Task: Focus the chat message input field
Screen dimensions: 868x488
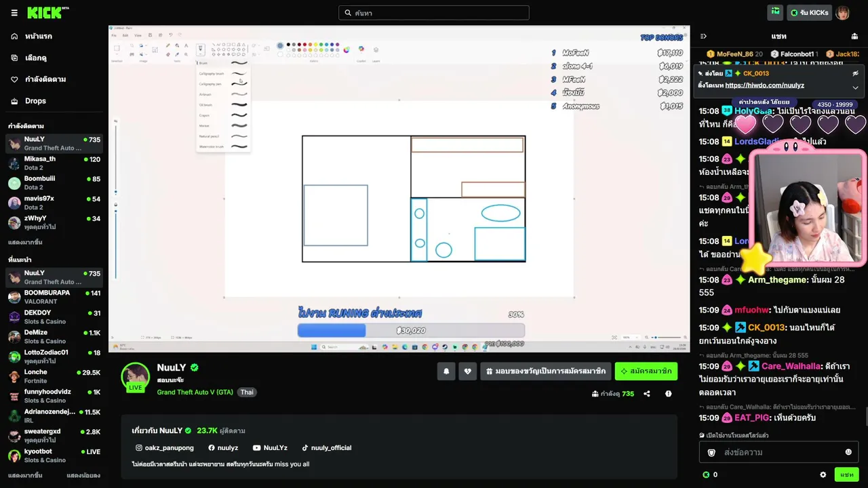Action: [x=778, y=452]
